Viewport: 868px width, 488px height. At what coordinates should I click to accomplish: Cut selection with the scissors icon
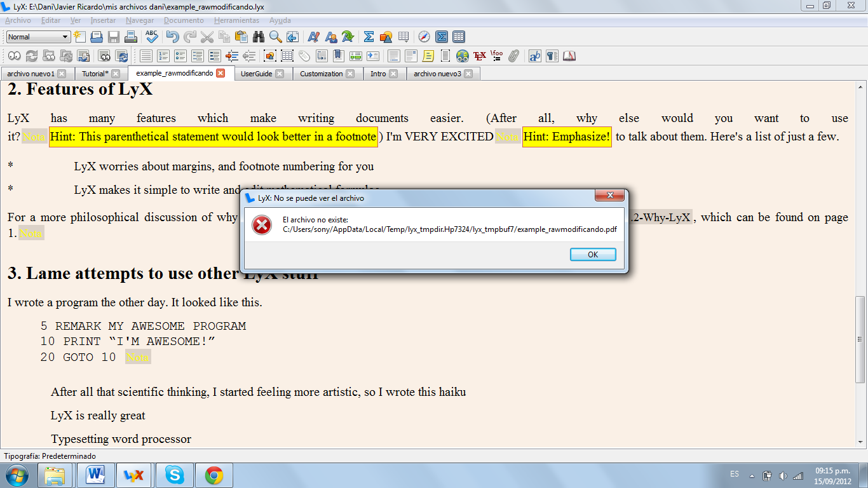pyautogui.click(x=207, y=37)
